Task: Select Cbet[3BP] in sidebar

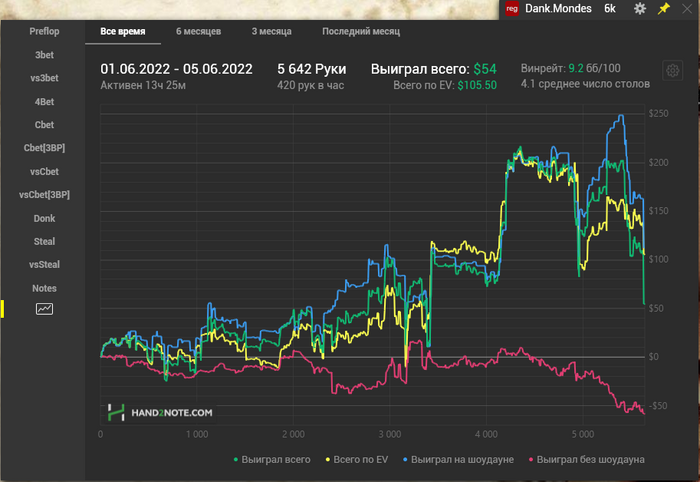Action: coord(44,148)
